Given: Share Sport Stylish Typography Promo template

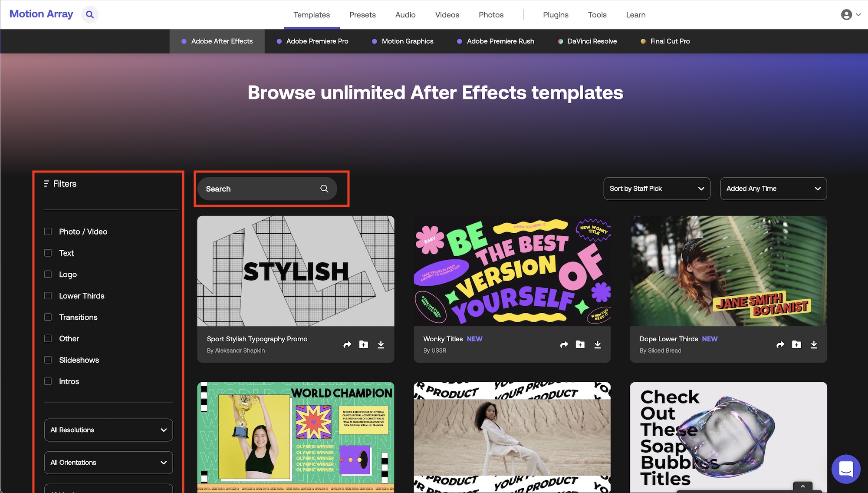Looking at the screenshot, I should (347, 344).
